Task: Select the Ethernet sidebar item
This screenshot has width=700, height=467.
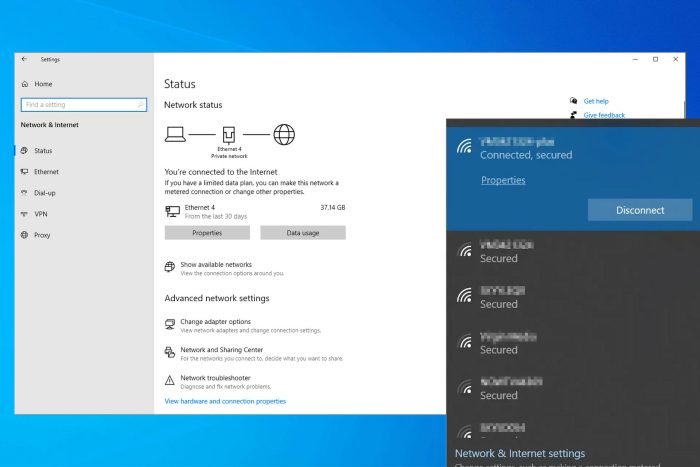Action: click(46, 172)
